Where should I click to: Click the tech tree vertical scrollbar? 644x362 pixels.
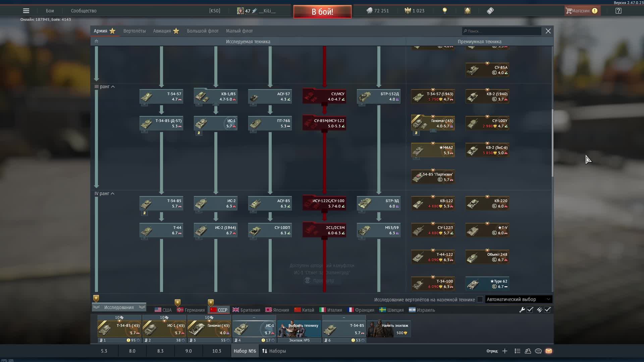click(x=552, y=143)
